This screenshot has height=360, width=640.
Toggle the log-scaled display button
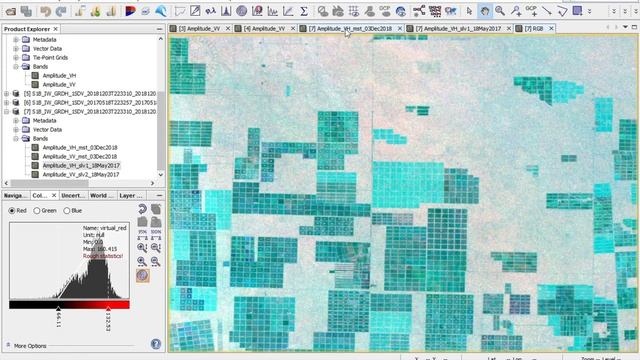coord(142,276)
